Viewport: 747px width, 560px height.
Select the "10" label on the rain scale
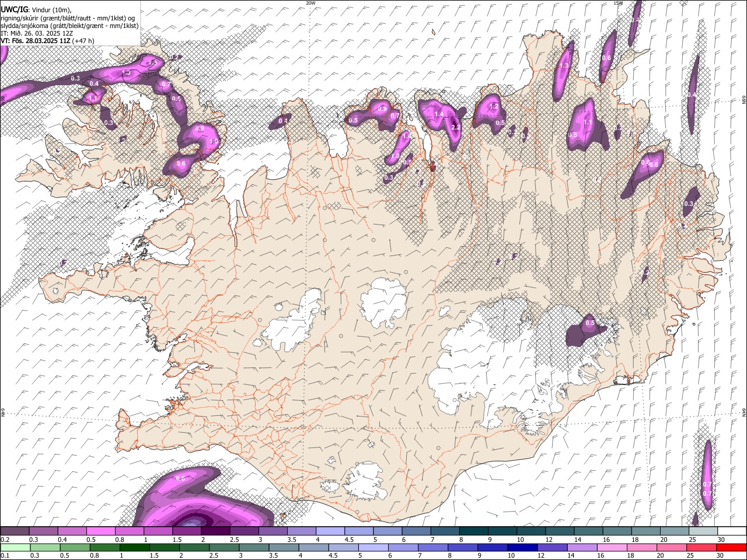point(511,555)
